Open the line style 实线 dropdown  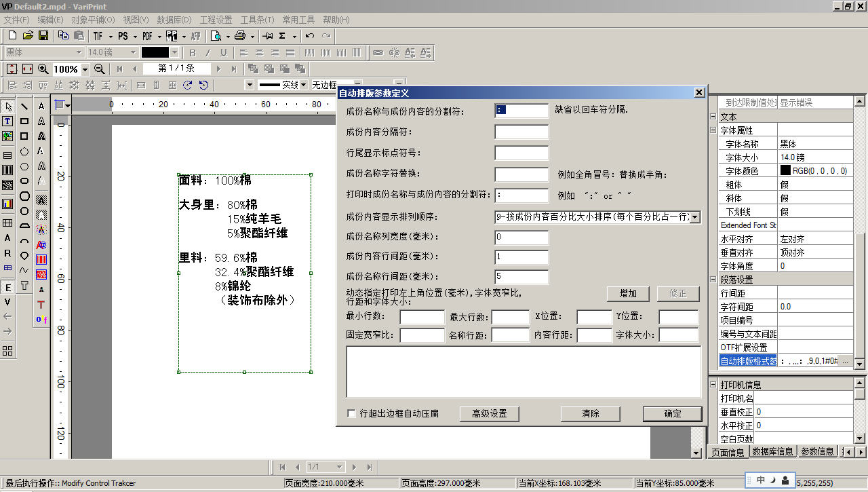click(304, 85)
